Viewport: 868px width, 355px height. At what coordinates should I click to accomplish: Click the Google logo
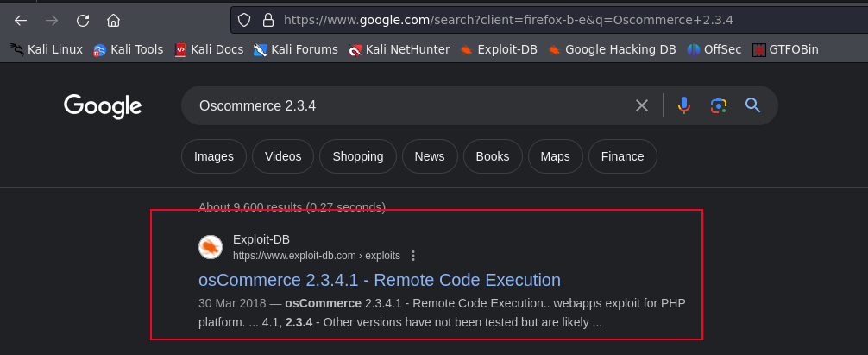103,106
